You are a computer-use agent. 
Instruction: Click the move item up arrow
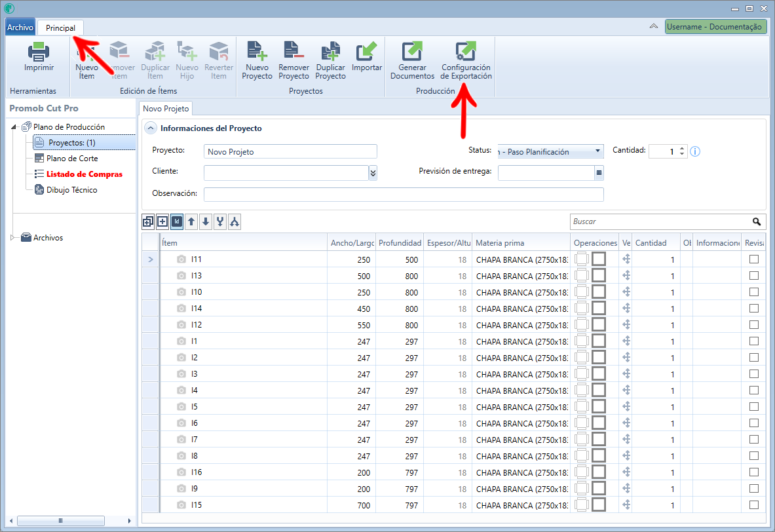pos(191,221)
